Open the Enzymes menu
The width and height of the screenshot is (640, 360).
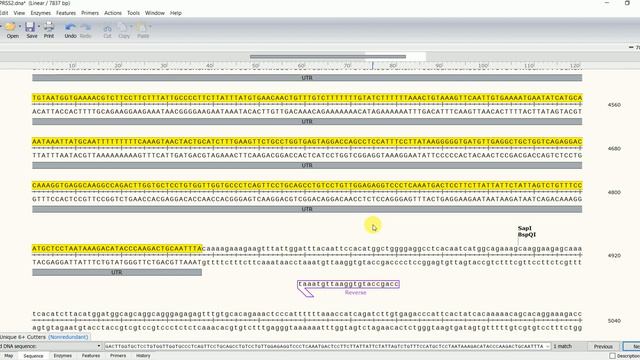click(x=41, y=13)
